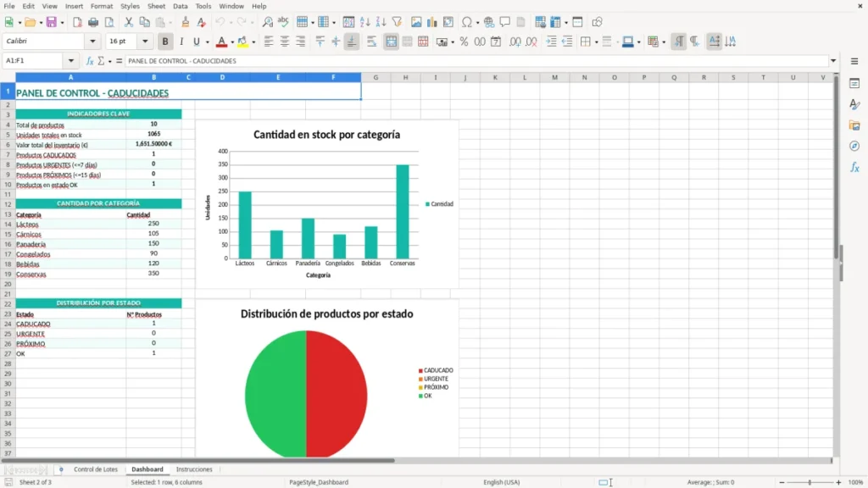Toggle Align Right button
The height and width of the screenshot is (488, 868).
coord(301,42)
